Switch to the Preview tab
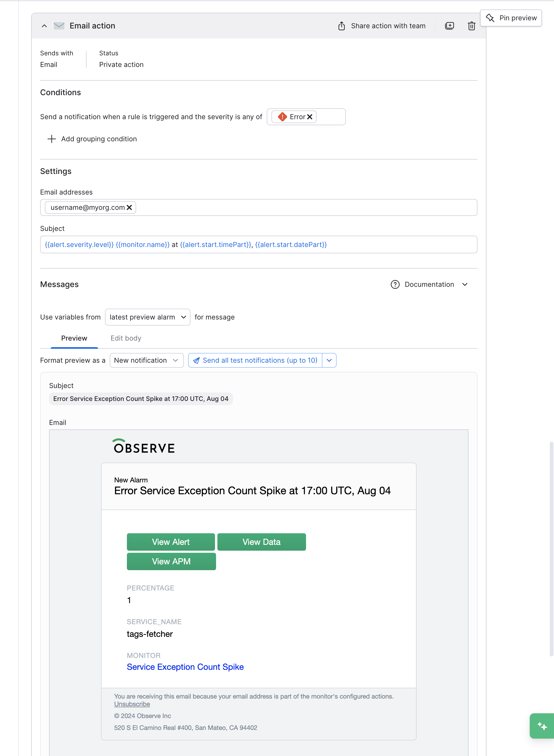 pos(74,338)
